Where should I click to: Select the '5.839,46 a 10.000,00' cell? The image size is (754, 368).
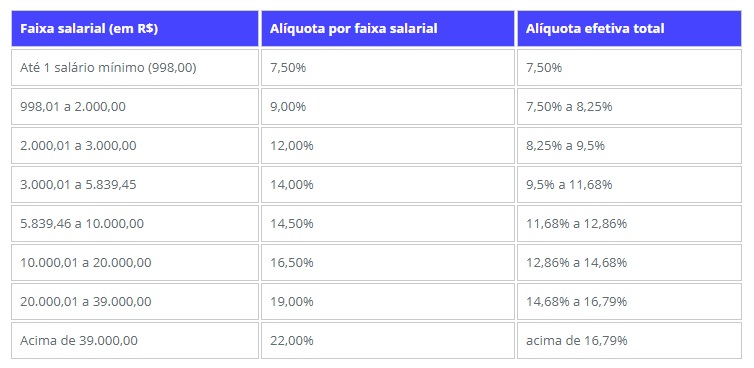135,224
